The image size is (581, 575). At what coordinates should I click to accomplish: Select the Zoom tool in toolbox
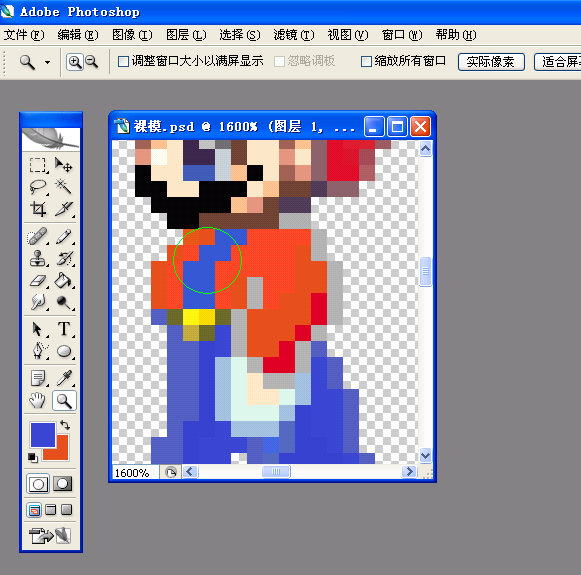coord(64,400)
